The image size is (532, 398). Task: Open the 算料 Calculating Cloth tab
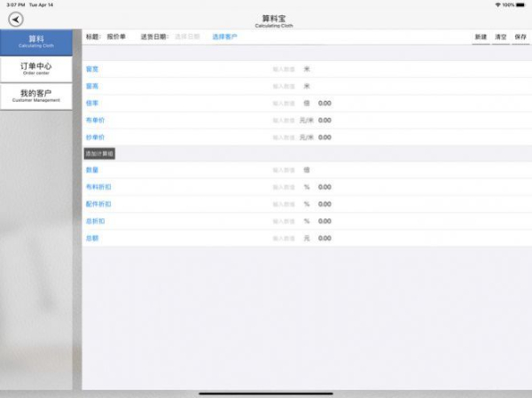coord(36,43)
